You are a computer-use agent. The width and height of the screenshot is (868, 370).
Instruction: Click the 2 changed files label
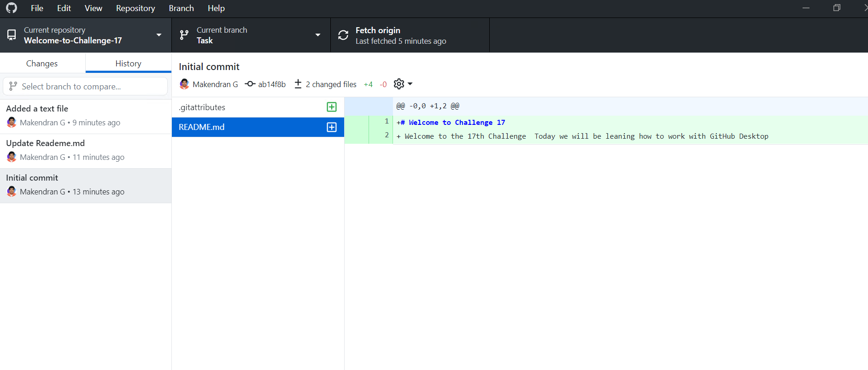pos(331,84)
